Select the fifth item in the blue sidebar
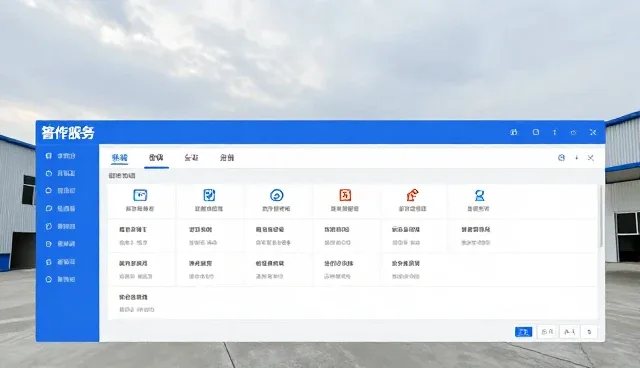The height and width of the screenshot is (368, 640). [61, 226]
